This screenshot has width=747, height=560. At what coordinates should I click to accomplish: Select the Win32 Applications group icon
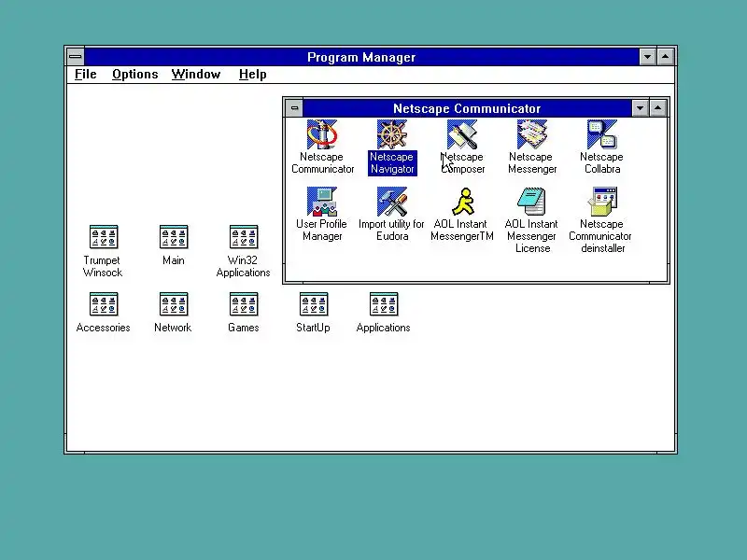244,237
